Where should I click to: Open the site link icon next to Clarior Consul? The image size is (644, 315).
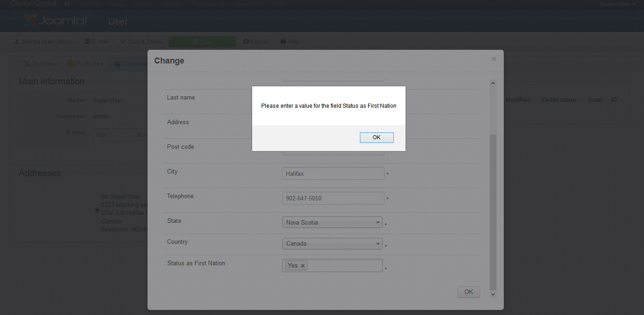click(67, 4)
